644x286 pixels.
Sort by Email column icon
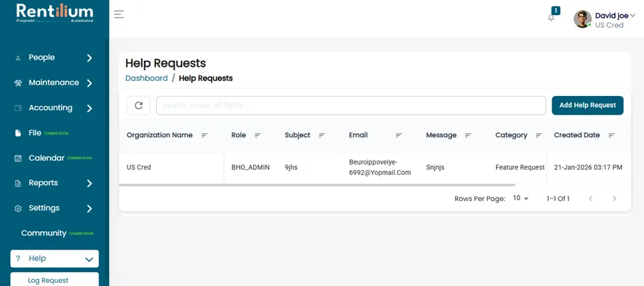[x=399, y=135]
